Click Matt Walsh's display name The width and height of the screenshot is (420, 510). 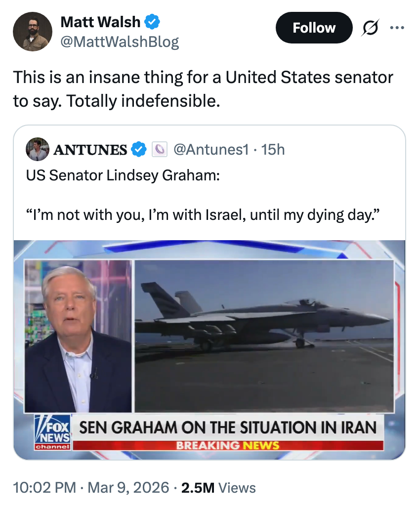point(99,22)
